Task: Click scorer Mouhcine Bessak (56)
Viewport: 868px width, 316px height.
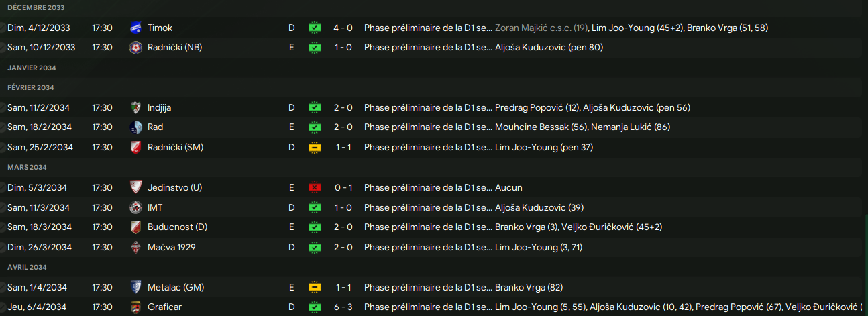Action: pos(533,127)
